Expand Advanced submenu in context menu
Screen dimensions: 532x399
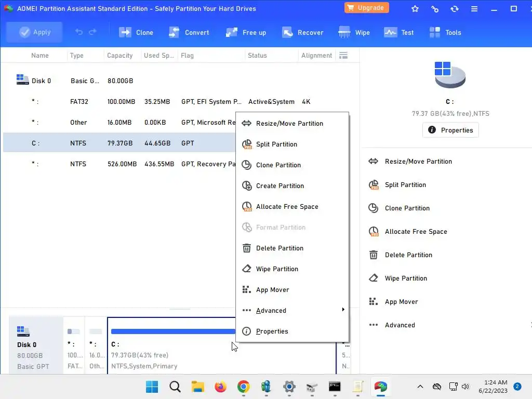pos(292,311)
